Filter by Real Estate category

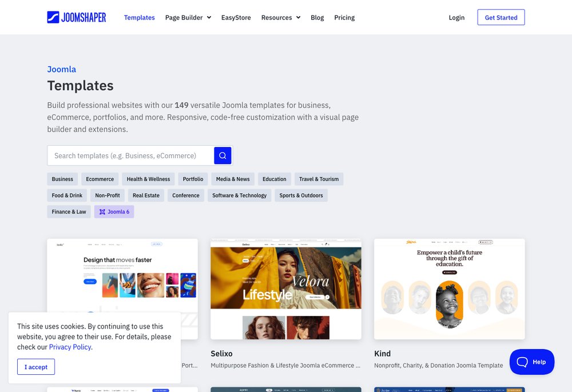146,195
